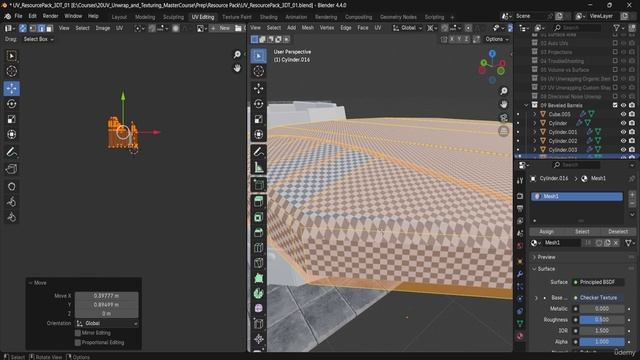This screenshot has height=360, width=640.
Task: Click the material Select button
Action: point(582,231)
